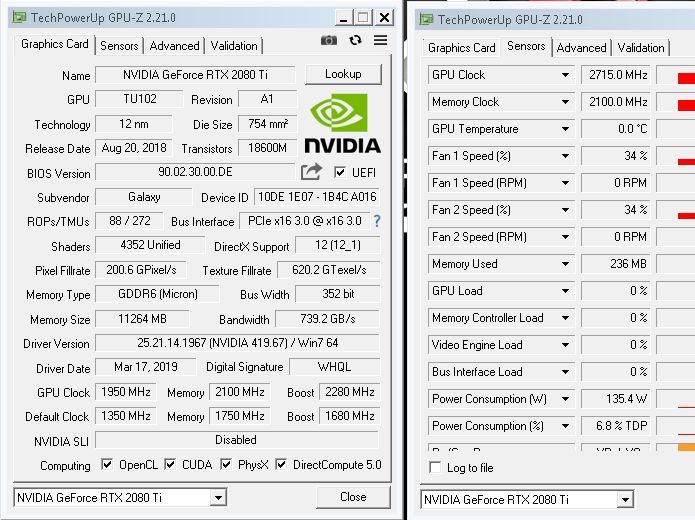This screenshot has height=520, width=695.
Task: Expand the Fan 1 Speed (%) dropdown
Action: tap(565, 156)
